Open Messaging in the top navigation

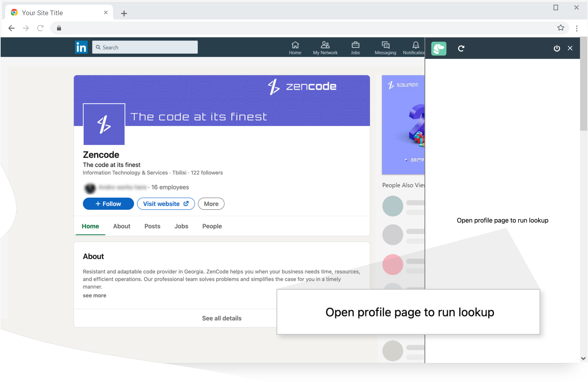pyautogui.click(x=385, y=48)
